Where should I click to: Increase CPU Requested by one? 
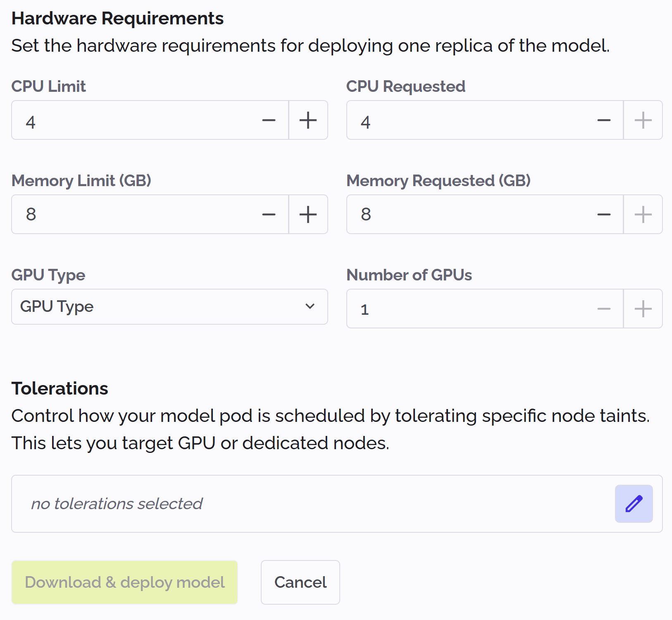pyautogui.click(x=642, y=120)
